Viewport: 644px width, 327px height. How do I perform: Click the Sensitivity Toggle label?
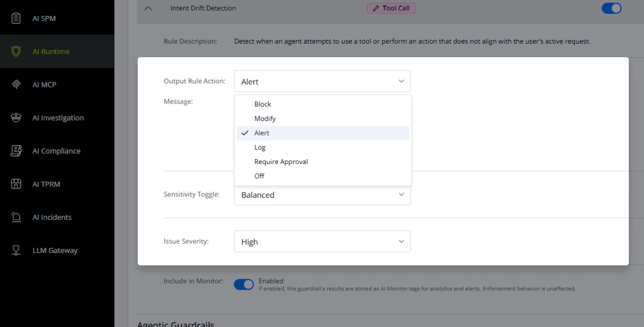pos(192,194)
